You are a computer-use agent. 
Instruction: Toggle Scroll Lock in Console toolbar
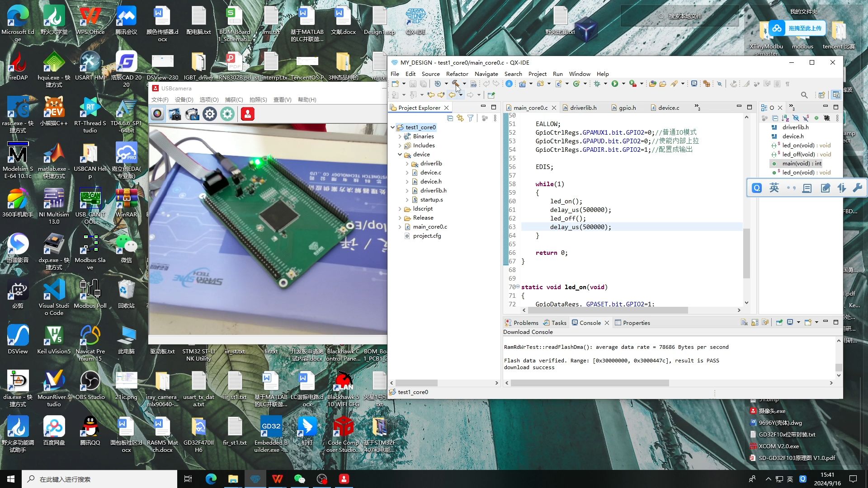(x=755, y=323)
